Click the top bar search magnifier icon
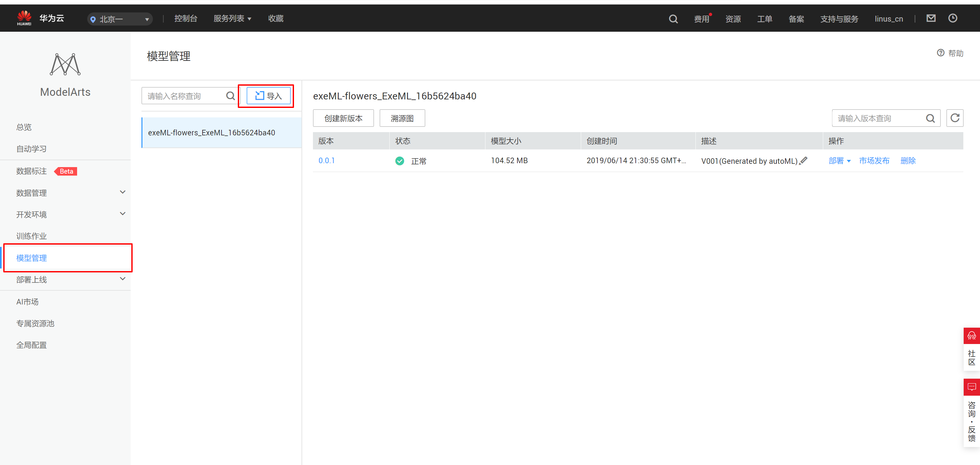Viewport: 980px width, 465px height. tap(673, 19)
